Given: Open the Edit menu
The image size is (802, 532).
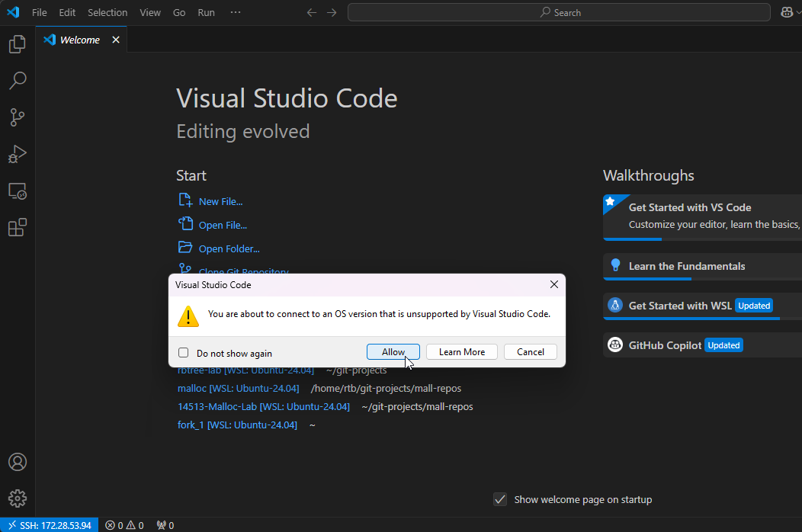Looking at the screenshot, I should tap(67, 12).
